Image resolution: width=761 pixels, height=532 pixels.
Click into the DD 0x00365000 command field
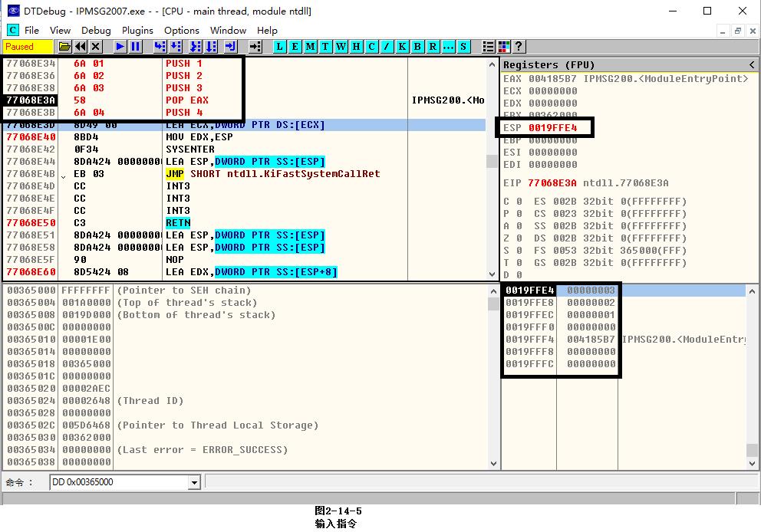pyautogui.click(x=119, y=482)
